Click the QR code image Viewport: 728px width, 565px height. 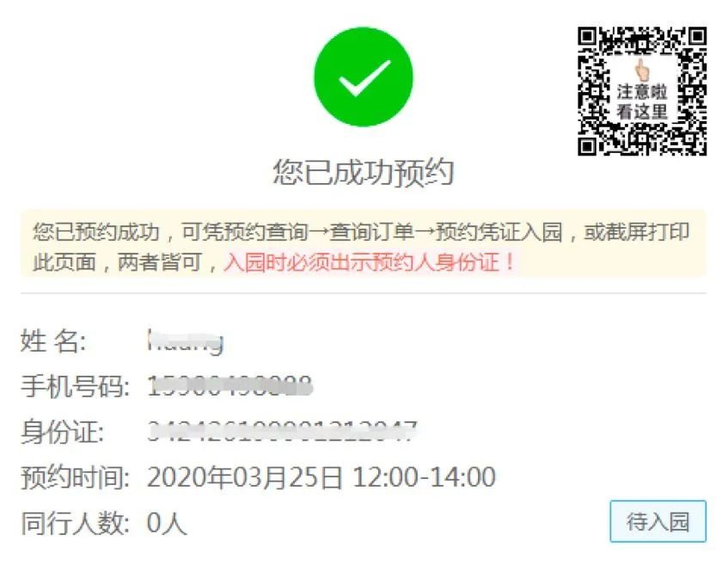[x=642, y=91]
